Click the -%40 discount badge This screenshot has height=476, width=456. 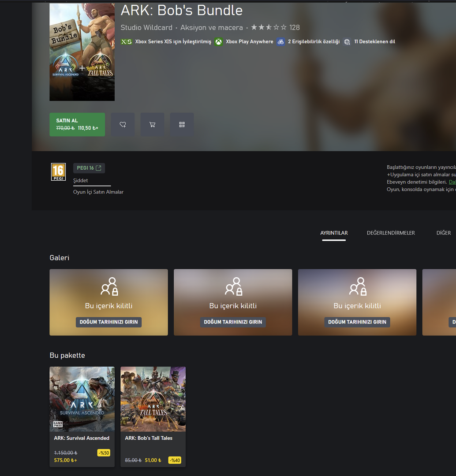175,460
